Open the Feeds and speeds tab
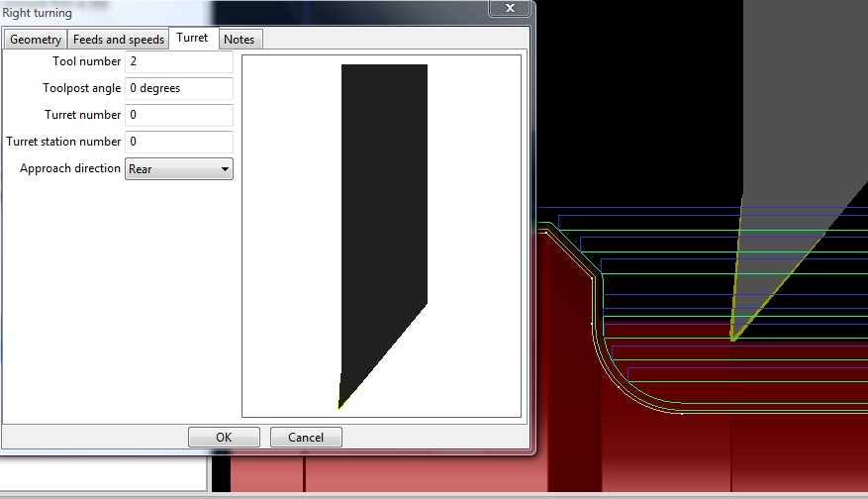The image size is (868, 499). coord(119,40)
